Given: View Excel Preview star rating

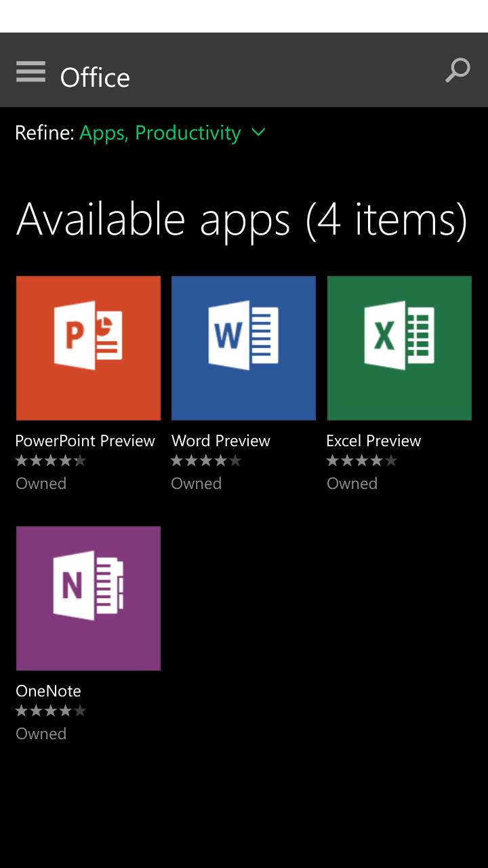Looking at the screenshot, I should click(362, 461).
